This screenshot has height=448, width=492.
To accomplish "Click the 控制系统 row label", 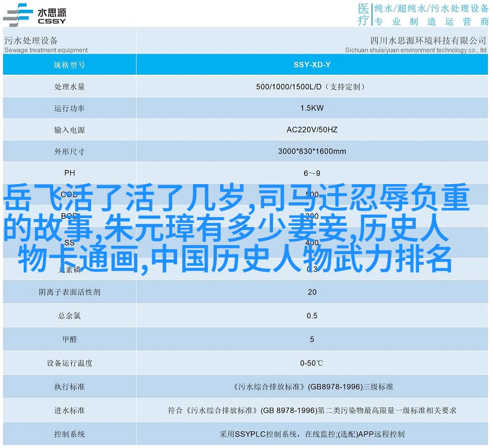I will (x=69, y=434).
